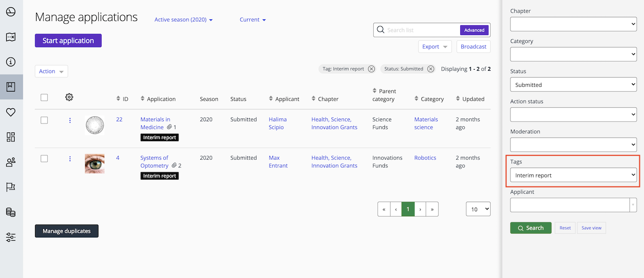Viewport: 644px width, 278px height.
Task: Select the checkbox for application 22
Action: coord(45,120)
